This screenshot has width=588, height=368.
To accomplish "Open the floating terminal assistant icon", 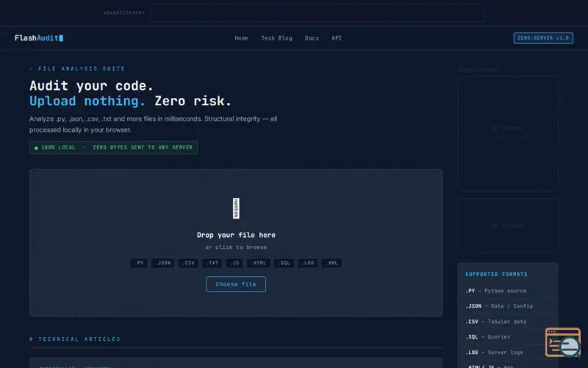I will pyautogui.click(x=563, y=342).
